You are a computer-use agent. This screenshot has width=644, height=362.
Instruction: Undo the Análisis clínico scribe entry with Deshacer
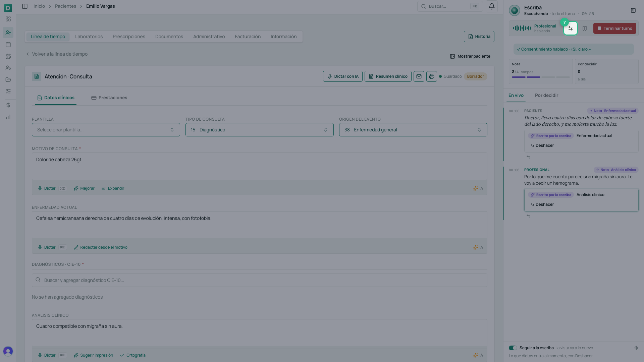click(x=542, y=204)
